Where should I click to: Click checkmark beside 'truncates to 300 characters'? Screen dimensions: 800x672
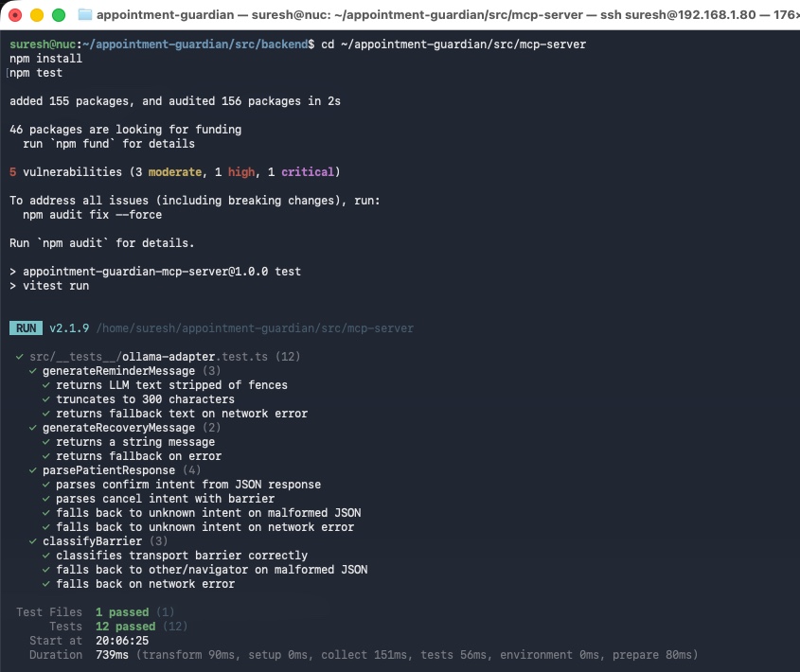[46, 399]
